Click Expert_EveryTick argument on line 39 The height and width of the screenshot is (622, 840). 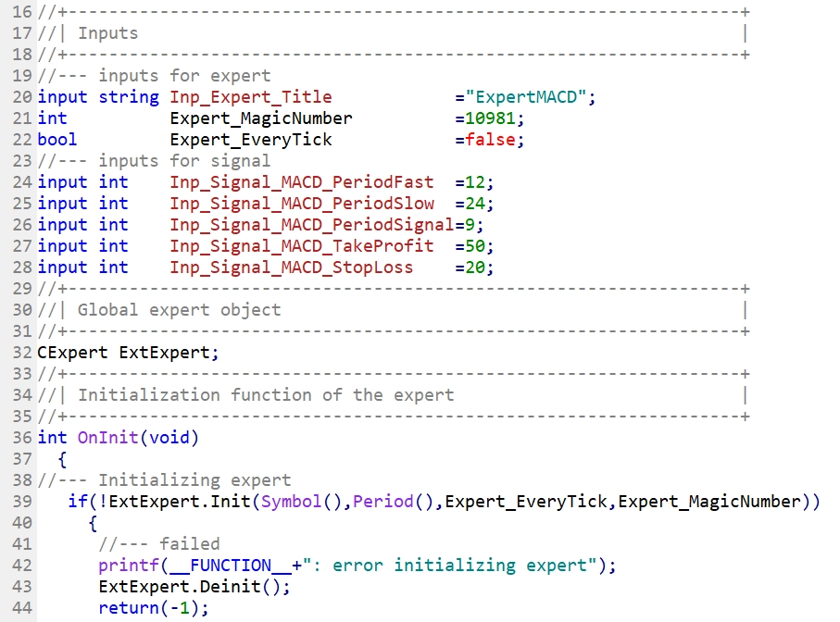tap(525, 502)
